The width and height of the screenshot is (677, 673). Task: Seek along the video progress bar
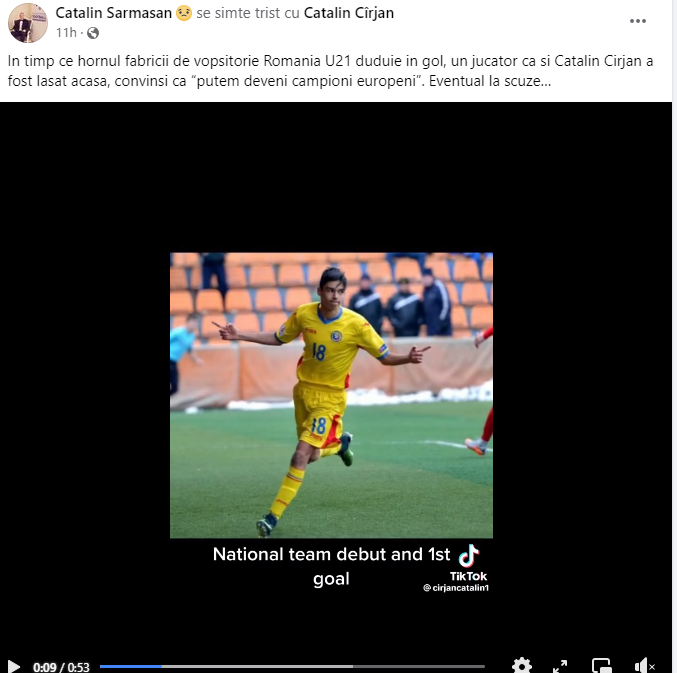point(292,667)
